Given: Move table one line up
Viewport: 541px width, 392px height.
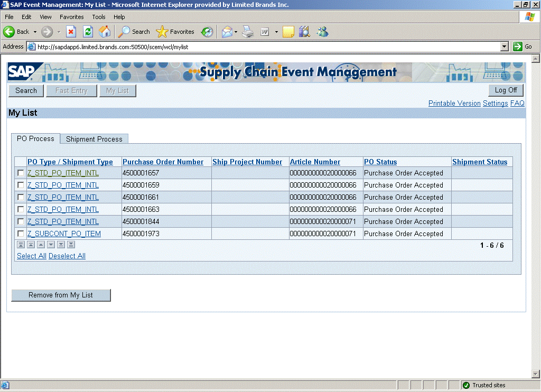Looking at the screenshot, I should coord(41,245).
